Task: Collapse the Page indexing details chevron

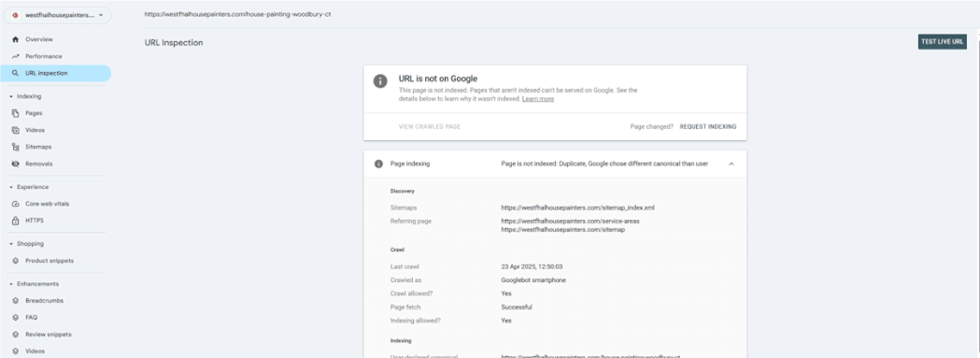Action: 731,164
